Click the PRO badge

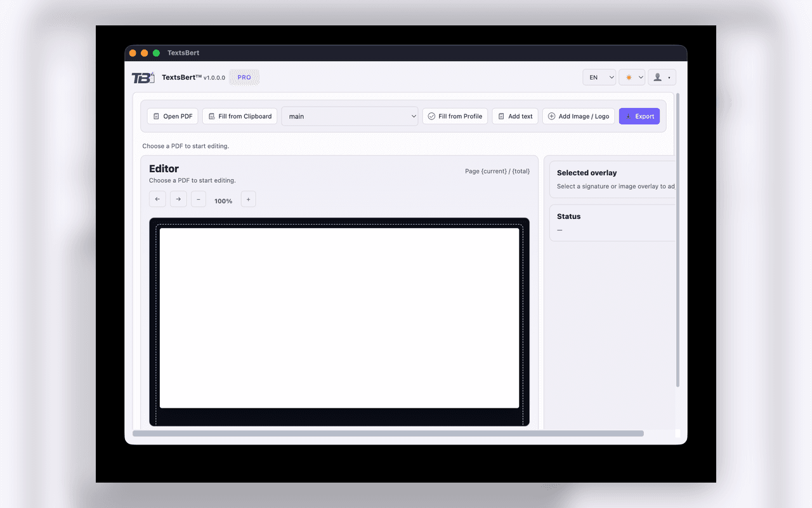pos(244,77)
